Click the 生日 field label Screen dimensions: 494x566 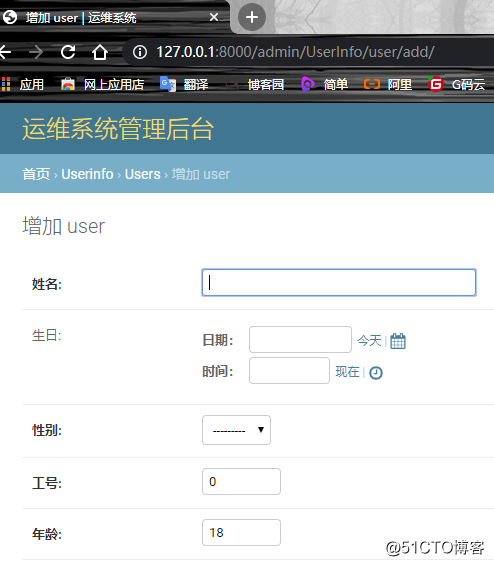coord(47,336)
